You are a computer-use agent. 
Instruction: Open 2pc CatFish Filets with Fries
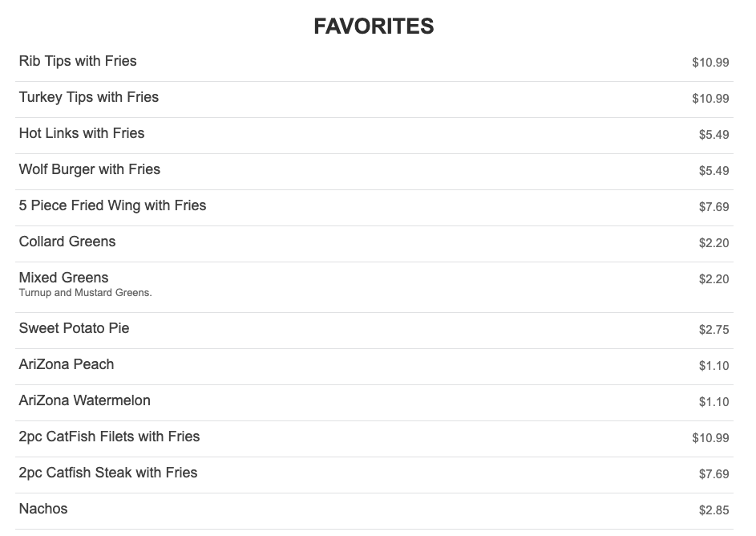coord(109,437)
